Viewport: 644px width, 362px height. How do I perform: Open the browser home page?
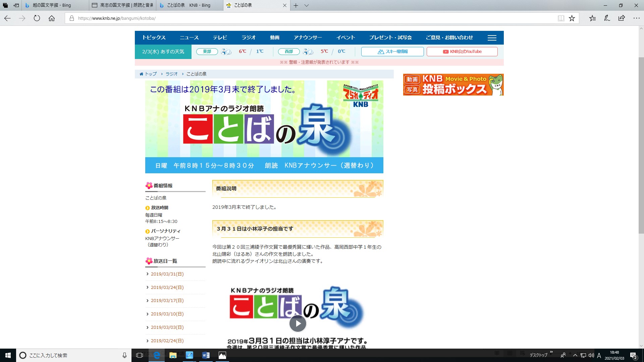pos(52,18)
